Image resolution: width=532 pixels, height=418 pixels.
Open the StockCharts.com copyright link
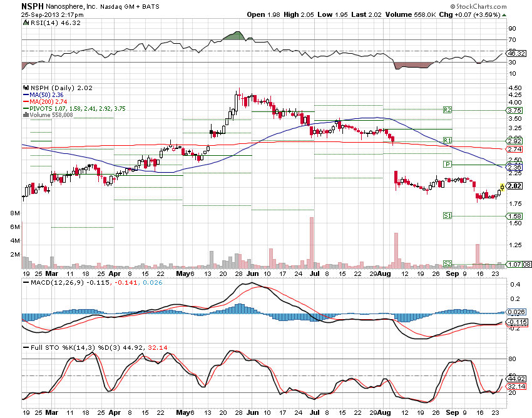478,6
